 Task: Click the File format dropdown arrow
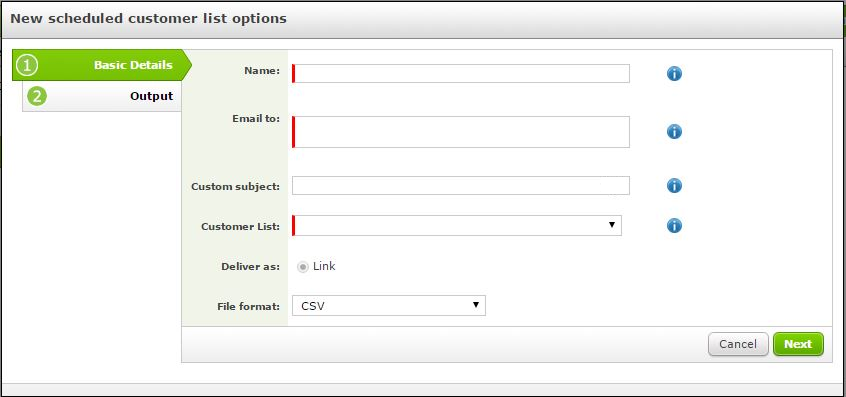click(476, 305)
